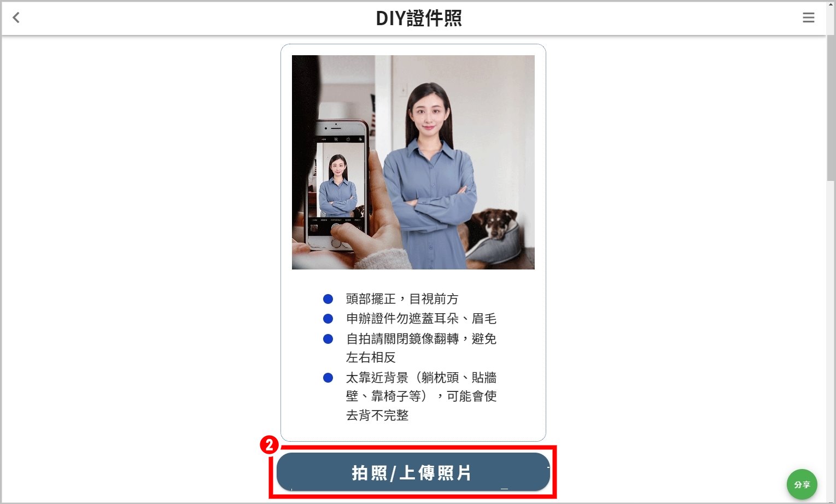Click the blue bullet beside 太靠近背景

tap(328, 378)
